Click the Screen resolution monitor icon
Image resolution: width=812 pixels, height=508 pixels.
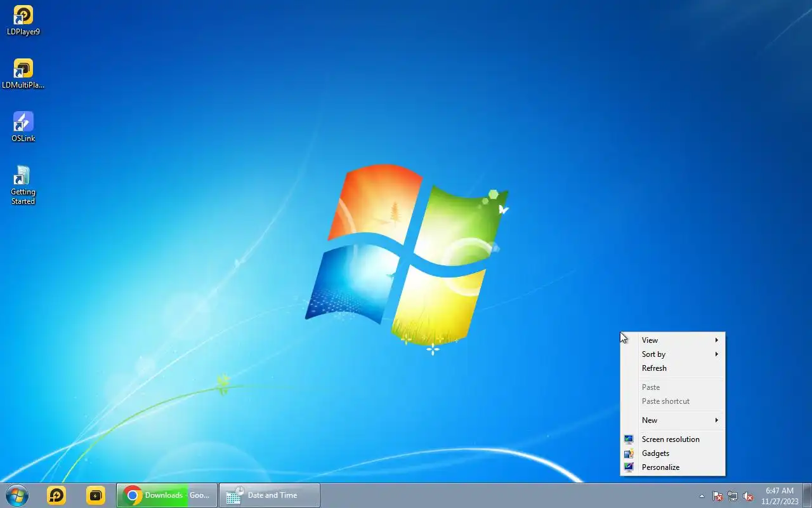pos(629,439)
